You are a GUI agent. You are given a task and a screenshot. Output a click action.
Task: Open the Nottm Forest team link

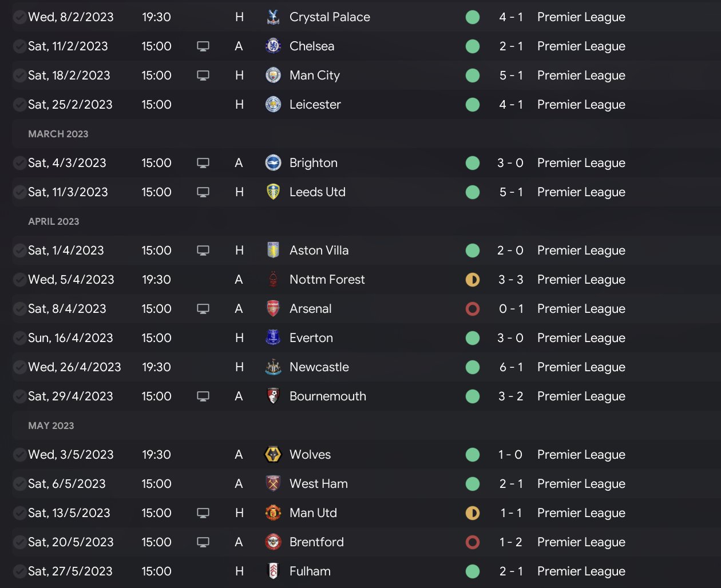[327, 280]
